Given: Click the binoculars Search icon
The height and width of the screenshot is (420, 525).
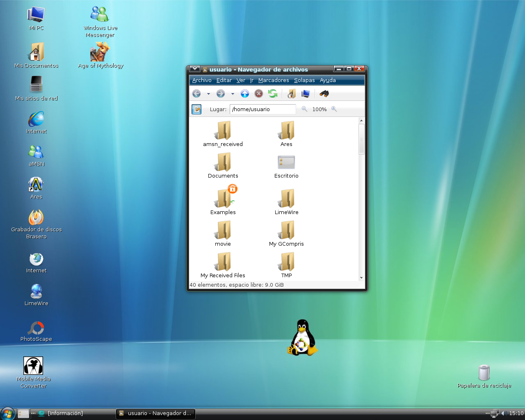Looking at the screenshot, I should click(x=324, y=94).
